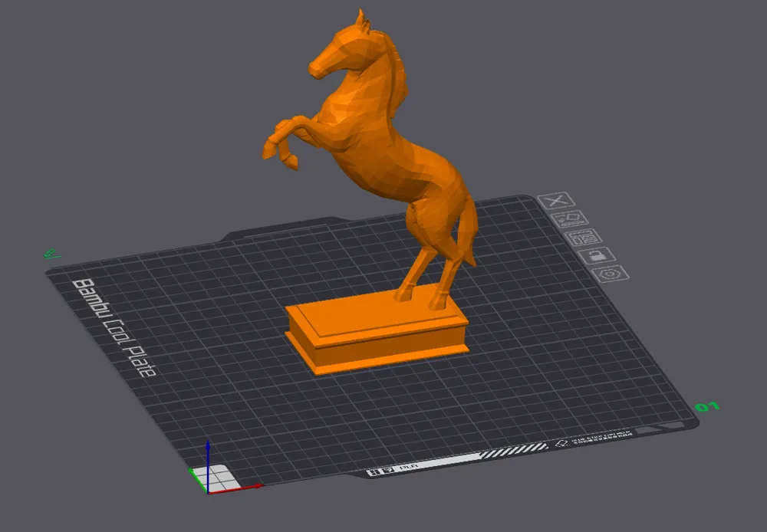Auto-orient objects using the plate orient icon
The height and width of the screenshot is (532, 767).
[x=569, y=218]
